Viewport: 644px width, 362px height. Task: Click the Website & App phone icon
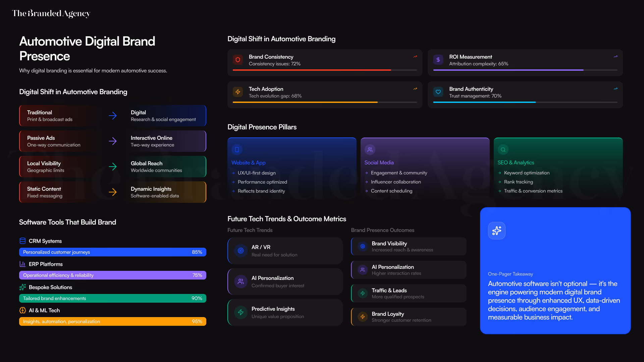coord(237,149)
